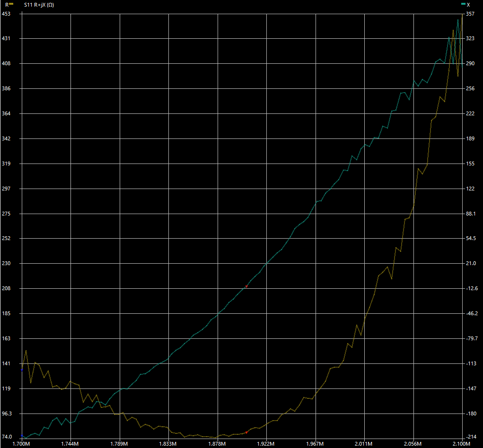The image size is (483, 448).
Task: Select the red marker on the teal X curve
Action: pos(246,286)
